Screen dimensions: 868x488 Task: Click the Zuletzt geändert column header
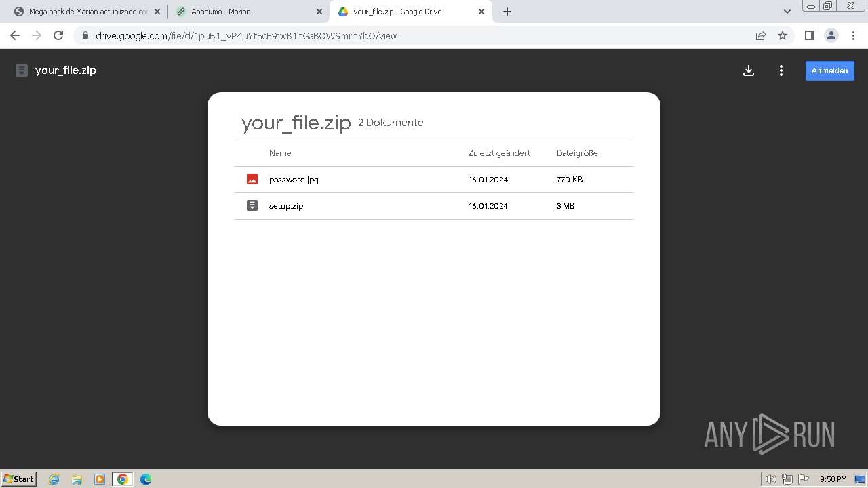(499, 153)
